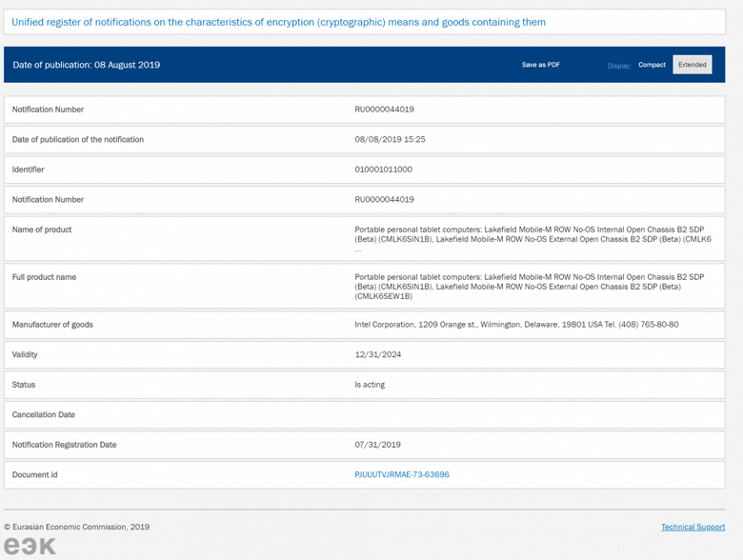Click the Name of product label

click(x=42, y=230)
